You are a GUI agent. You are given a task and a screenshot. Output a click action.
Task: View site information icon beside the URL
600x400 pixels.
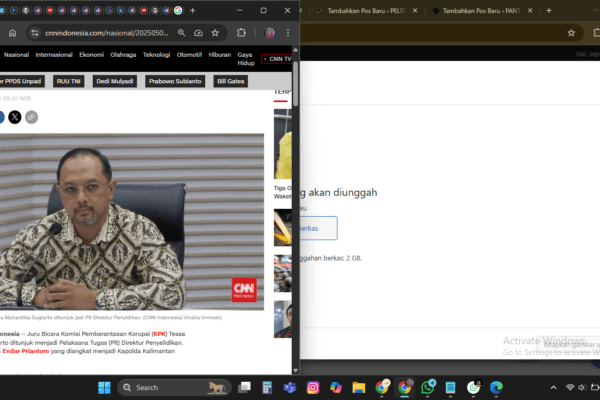point(35,33)
